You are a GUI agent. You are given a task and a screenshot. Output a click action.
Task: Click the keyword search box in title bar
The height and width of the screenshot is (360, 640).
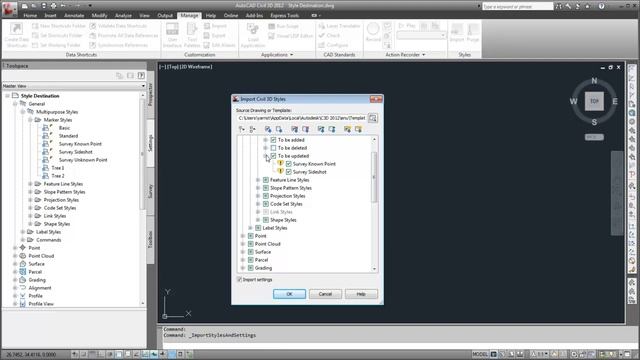coord(518,7)
